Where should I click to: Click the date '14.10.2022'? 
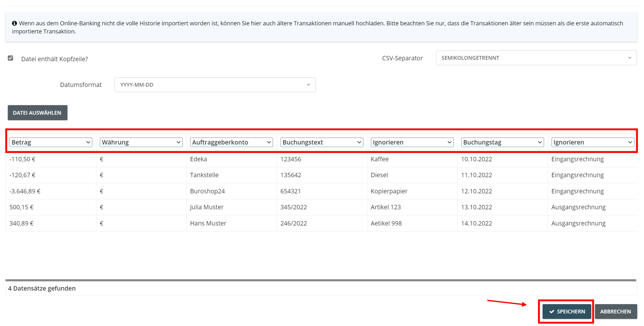click(x=476, y=223)
